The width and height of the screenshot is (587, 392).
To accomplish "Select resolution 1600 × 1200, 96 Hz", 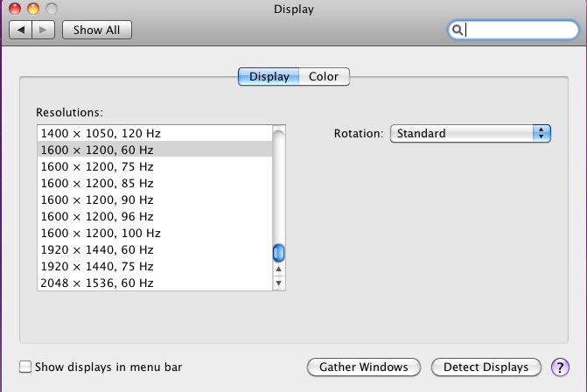I will pos(155,216).
